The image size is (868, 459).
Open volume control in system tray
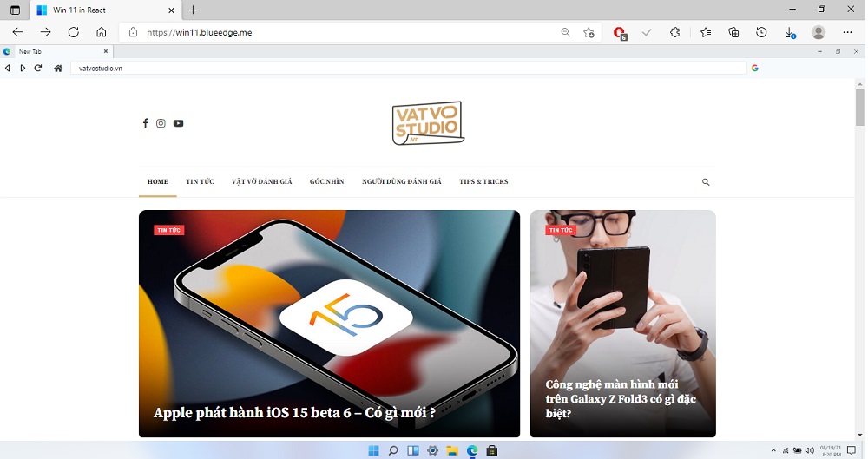pos(810,450)
